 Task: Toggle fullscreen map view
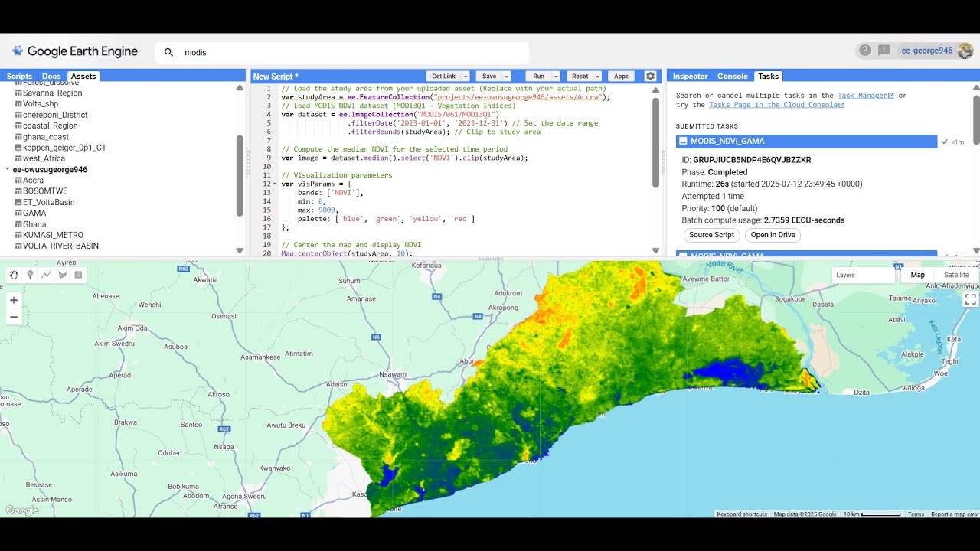pyautogui.click(x=970, y=299)
